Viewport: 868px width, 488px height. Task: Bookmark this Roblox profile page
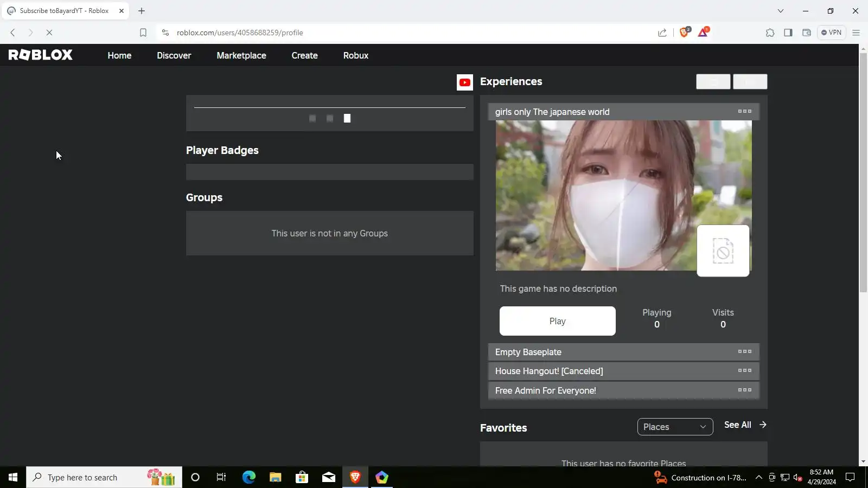(x=143, y=33)
